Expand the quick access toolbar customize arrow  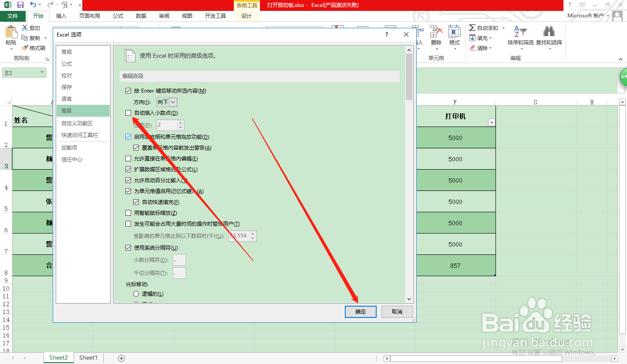(x=80, y=5)
